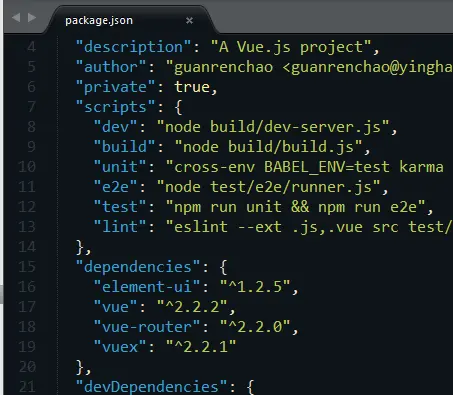The height and width of the screenshot is (395, 453).
Task: Click line number 10 in the gutter
Action: point(27,167)
